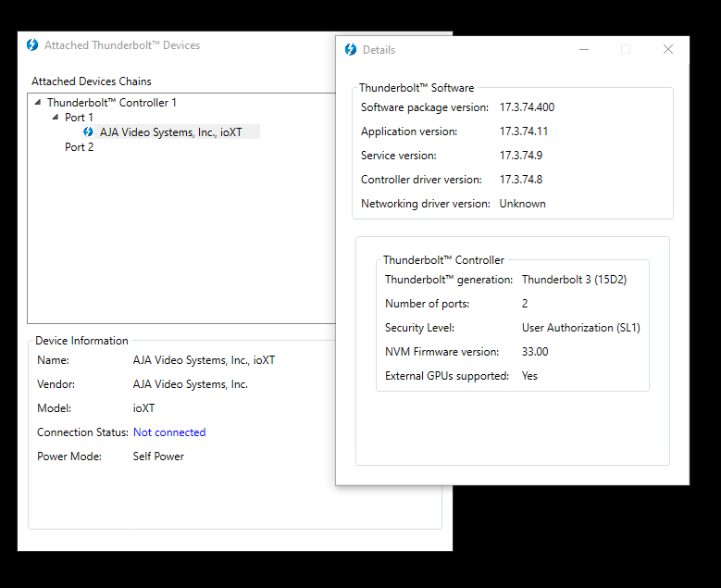Click Thunderbolt icon in Attached Devices title bar
Viewport: 721px width, 588px height.
32,44
